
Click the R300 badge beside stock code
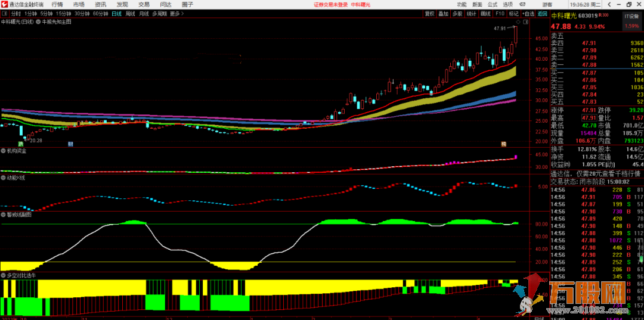[x=603, y=15]
